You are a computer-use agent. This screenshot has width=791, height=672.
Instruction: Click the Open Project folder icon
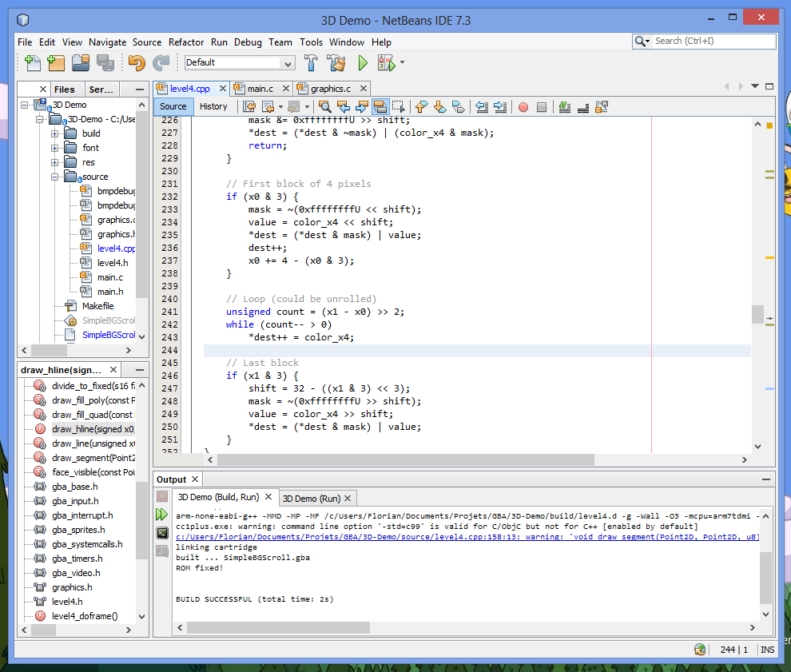tap(80, 62)
